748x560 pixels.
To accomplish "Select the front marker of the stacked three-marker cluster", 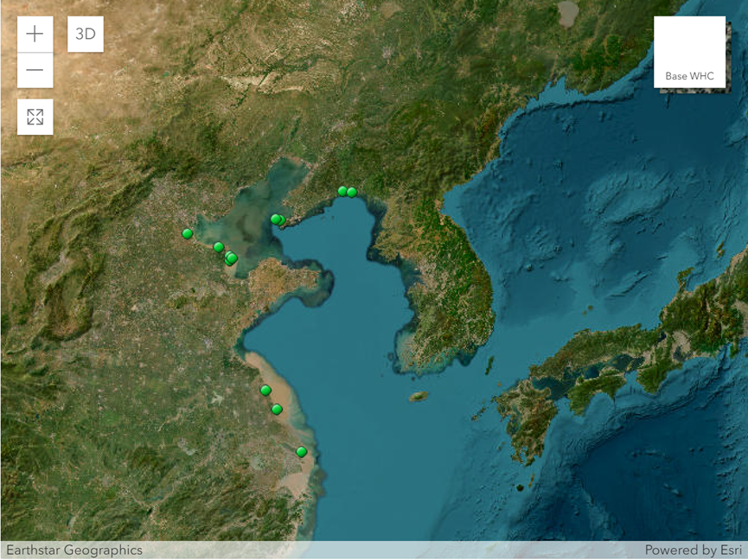I will pyautogui.click(x=232, y=258).
